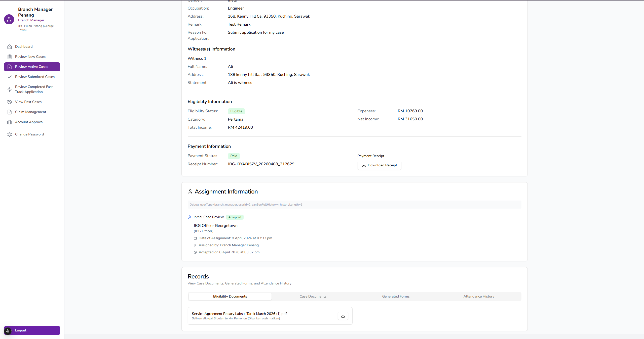
Task: Switch to the Case Documents tab
Action: [313, 297]
